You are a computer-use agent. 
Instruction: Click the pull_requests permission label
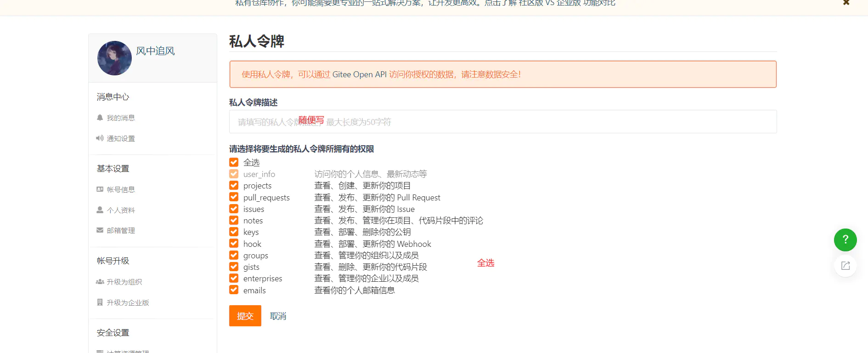tap(266, 198)
